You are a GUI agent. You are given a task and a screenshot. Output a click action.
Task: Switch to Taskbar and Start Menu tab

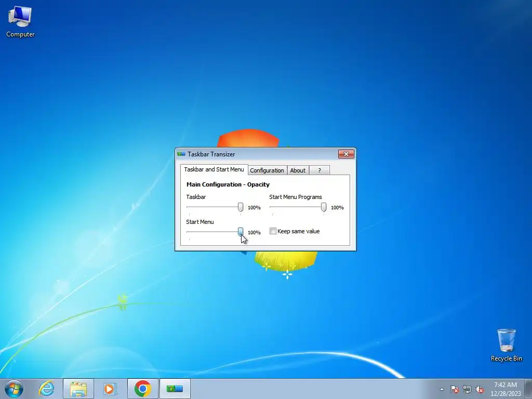(214, 169)
